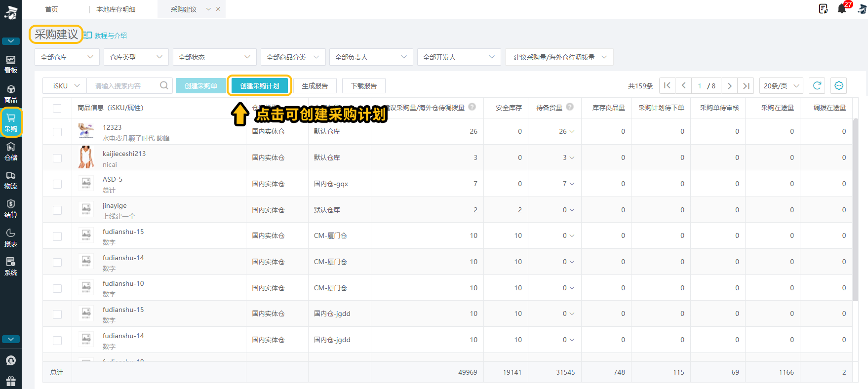Click the current page number field

[x=700, y=85]
